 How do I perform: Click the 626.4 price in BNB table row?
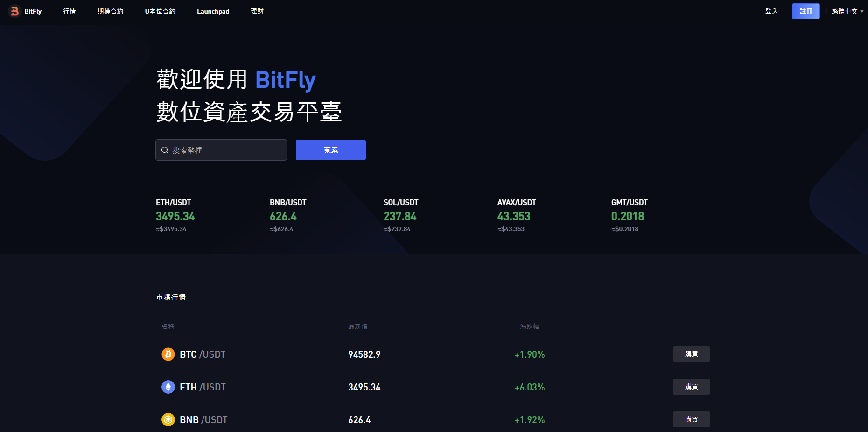pyautogui.click(x=359, y=420)
